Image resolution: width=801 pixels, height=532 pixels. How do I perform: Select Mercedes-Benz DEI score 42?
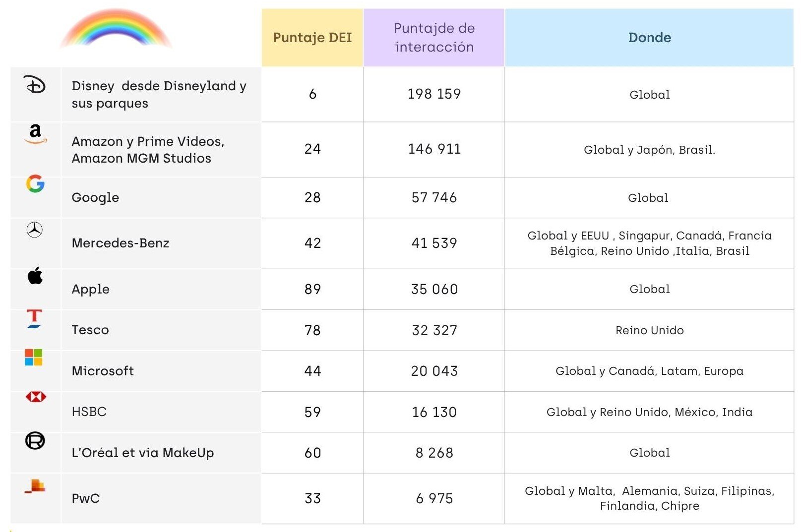(312, 243)
